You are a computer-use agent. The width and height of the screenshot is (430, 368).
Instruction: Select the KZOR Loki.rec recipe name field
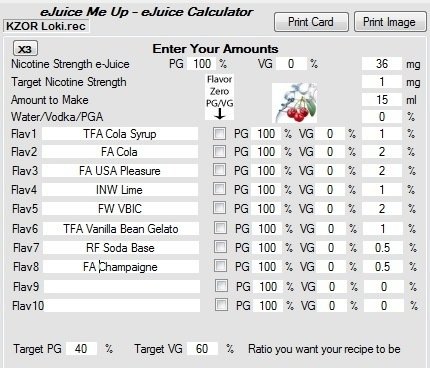click(46, 26)
